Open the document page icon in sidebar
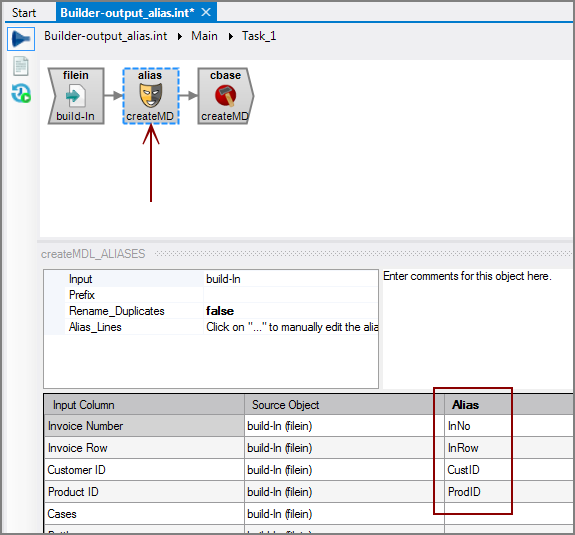This screenshot has height=535, width=575. [21, 66]
